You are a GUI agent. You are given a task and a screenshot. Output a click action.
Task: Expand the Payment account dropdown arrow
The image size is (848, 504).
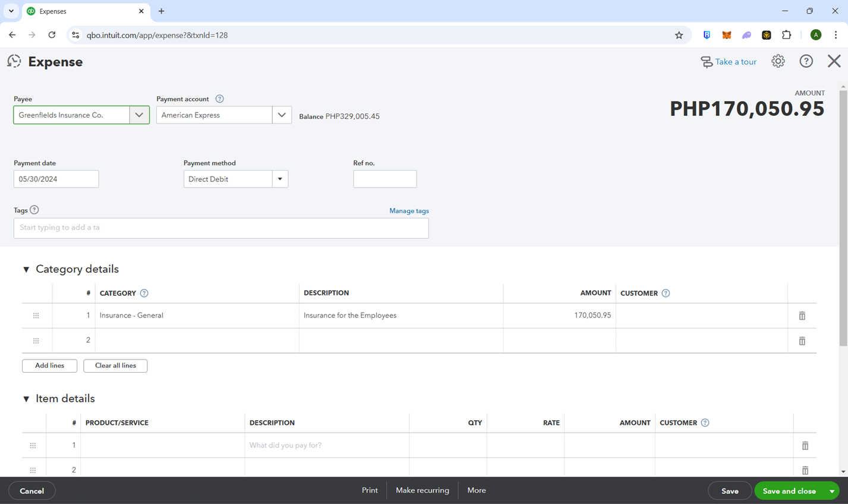tap(282, 115)
